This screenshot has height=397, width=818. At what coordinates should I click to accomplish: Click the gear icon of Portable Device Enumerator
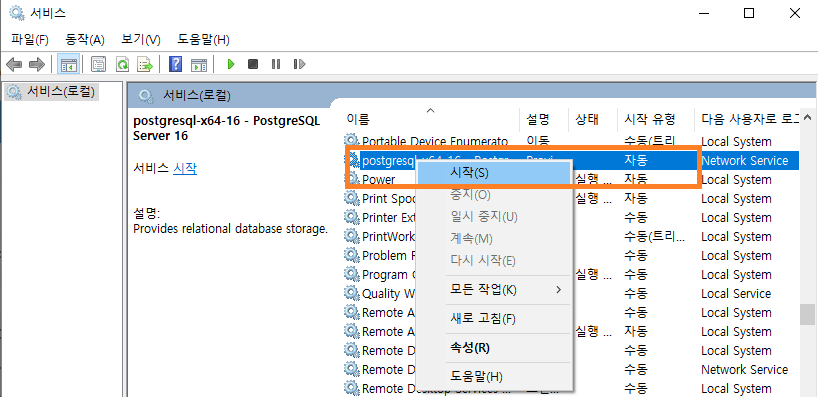352,141
